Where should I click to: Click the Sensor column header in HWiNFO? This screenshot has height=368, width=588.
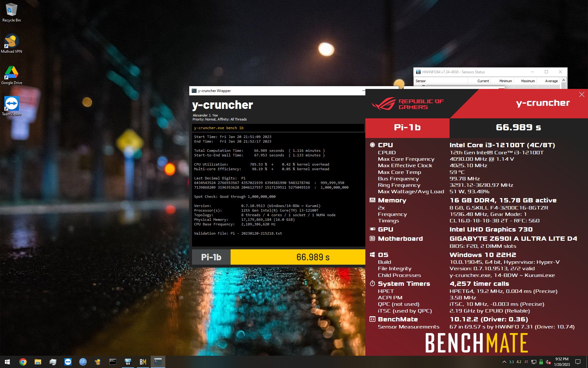click(x=441, y=81)
